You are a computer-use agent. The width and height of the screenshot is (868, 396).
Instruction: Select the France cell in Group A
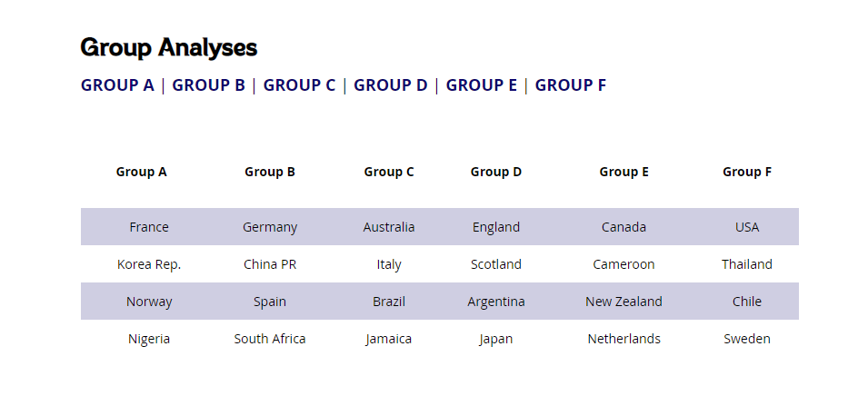click(149, 227)
